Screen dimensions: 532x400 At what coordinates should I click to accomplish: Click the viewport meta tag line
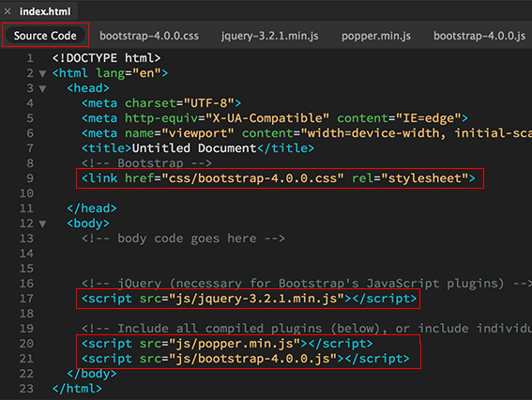tap(307, 133)
